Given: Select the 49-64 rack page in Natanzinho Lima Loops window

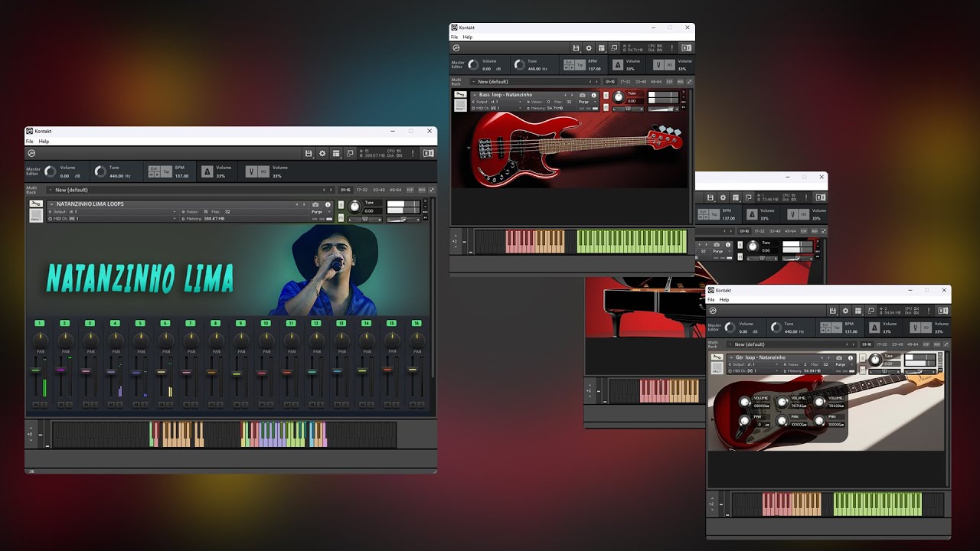Looking at the screenshot, I should click(395, 190).
